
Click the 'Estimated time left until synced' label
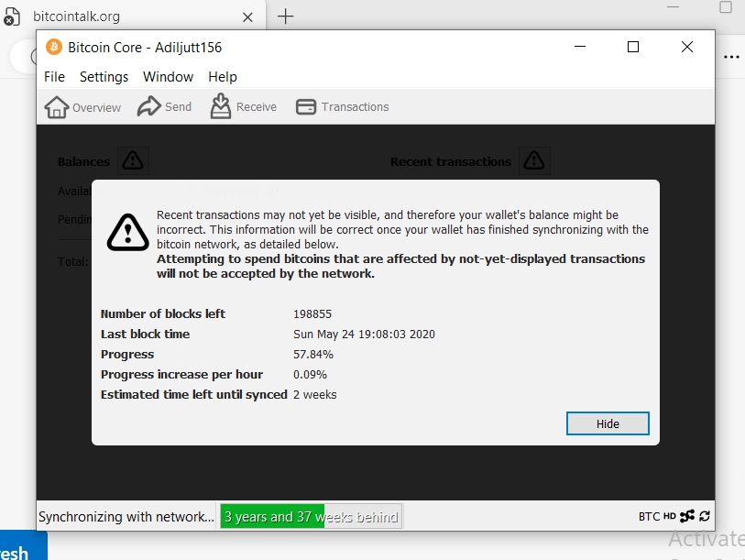click(194, 395)
